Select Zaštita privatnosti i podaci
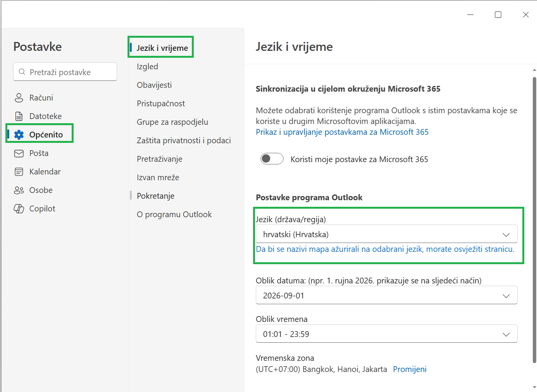Screen dimensions: 537x392 [x=184, y=141]
